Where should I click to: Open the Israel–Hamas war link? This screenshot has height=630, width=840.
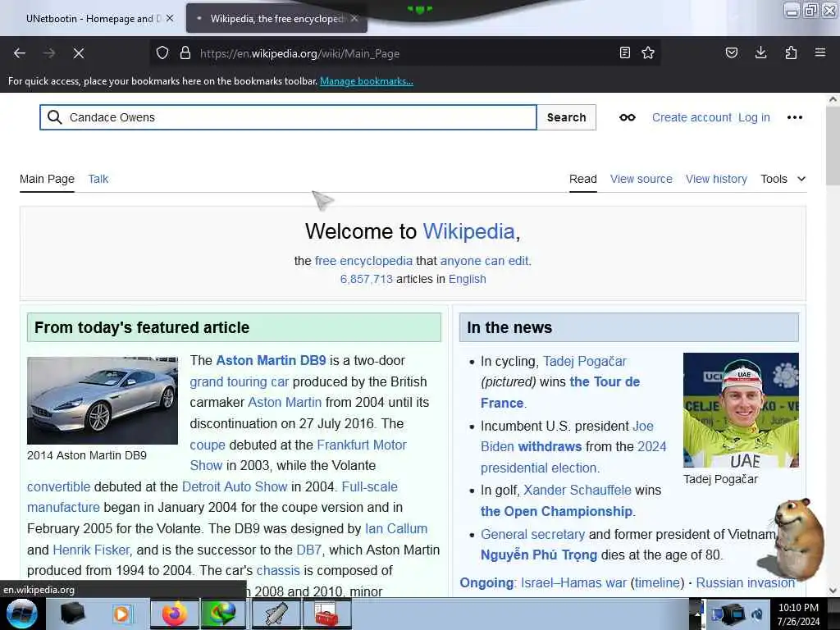click(x=573, y=583)
